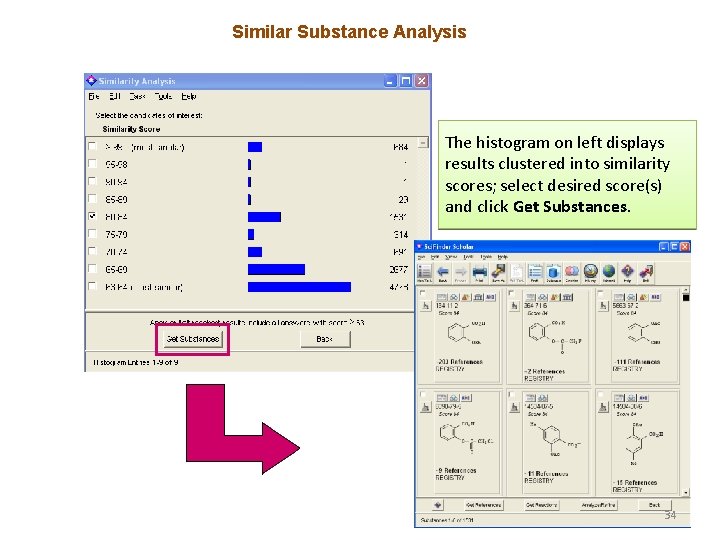Tick checkbox on the 111 References substance card
The width and height of the screenshot is (720, 540).
600,293
